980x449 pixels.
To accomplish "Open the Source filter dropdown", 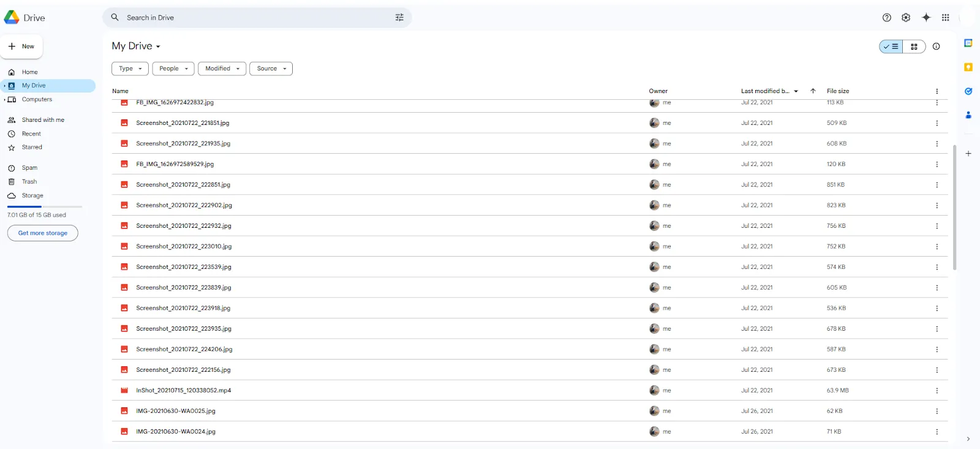I will pos(271,69).
